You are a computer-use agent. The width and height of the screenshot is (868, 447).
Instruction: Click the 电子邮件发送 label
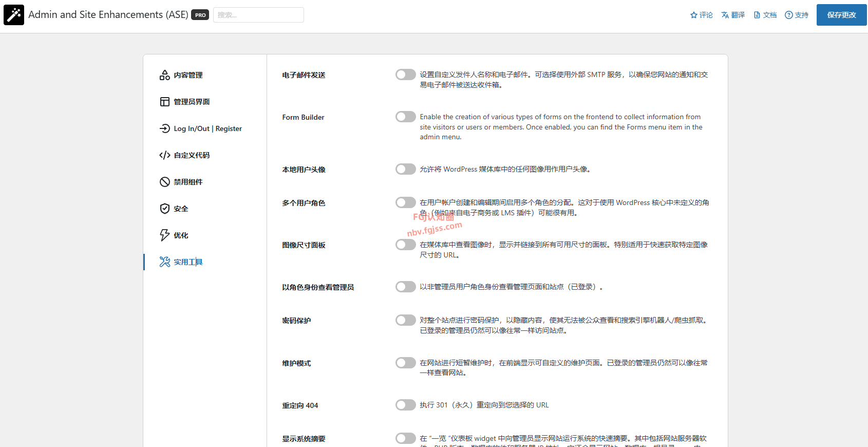[x=304, y=75]
